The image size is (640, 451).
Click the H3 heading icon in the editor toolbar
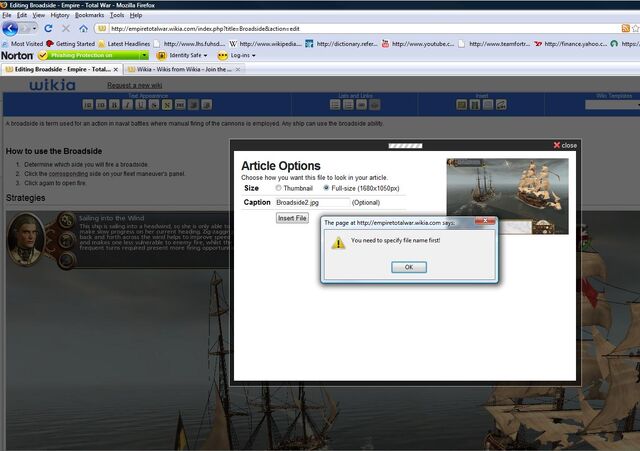click(x=101, y=105)
